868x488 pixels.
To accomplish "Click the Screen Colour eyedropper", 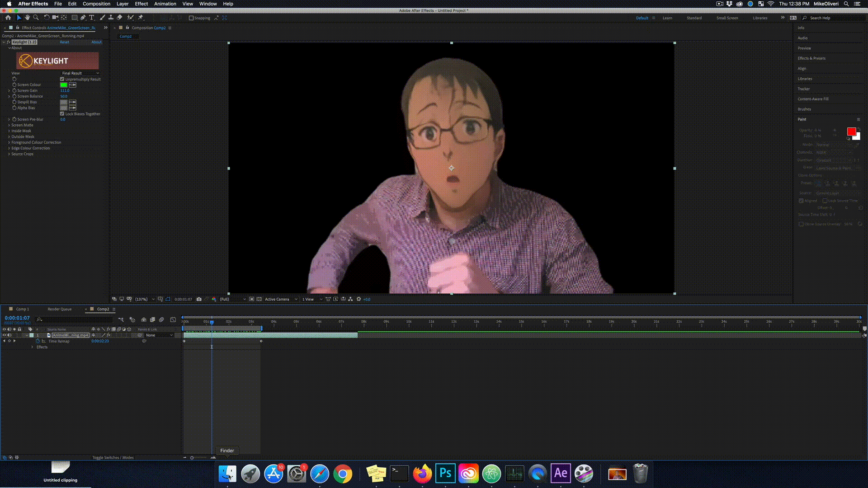I will coord(72,85).
